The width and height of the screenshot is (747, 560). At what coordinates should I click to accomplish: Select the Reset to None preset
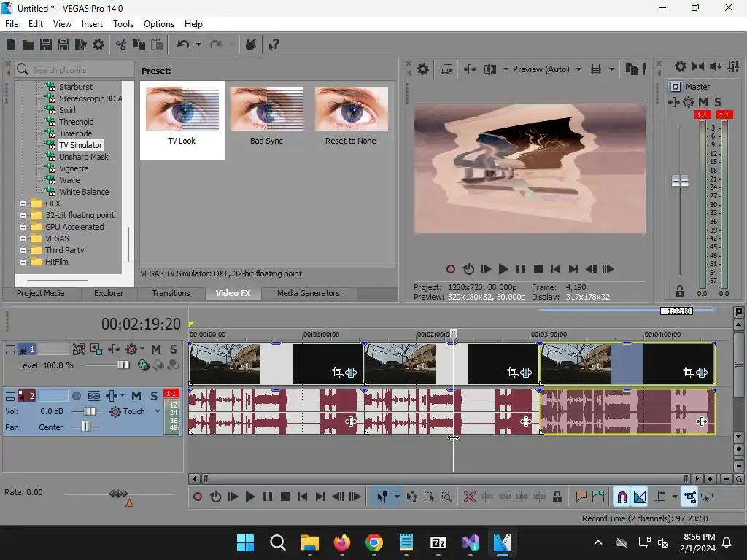coord(351,116)
